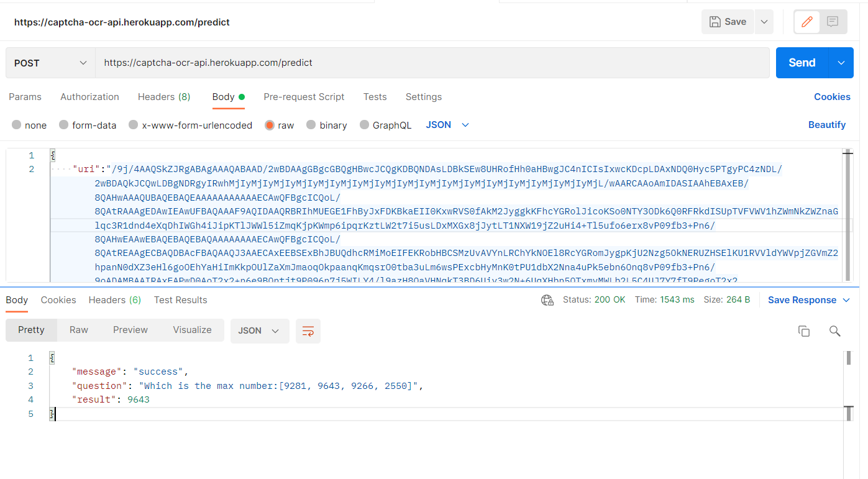868x479 pixels.
Task: Open the Headers (8) request tab
Action: 164,97
